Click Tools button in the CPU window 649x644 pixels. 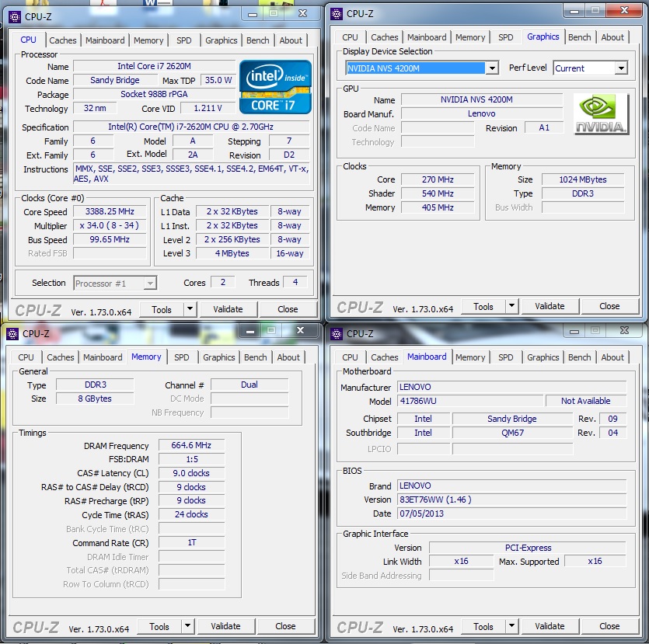pyautogui.click(x=162, y=309)
